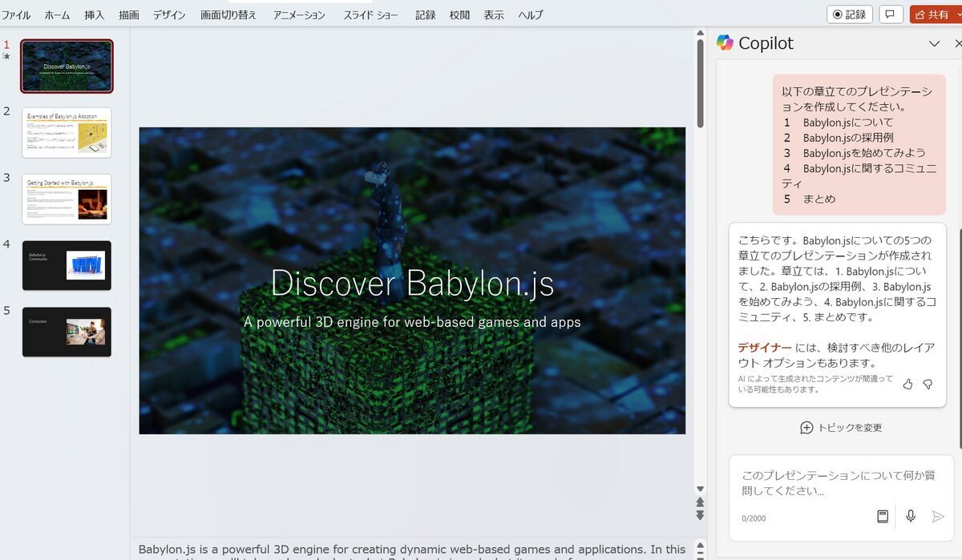Click the slide title Discover Babylon.js
Screen dimensions: 962x560
click(412, 283)
